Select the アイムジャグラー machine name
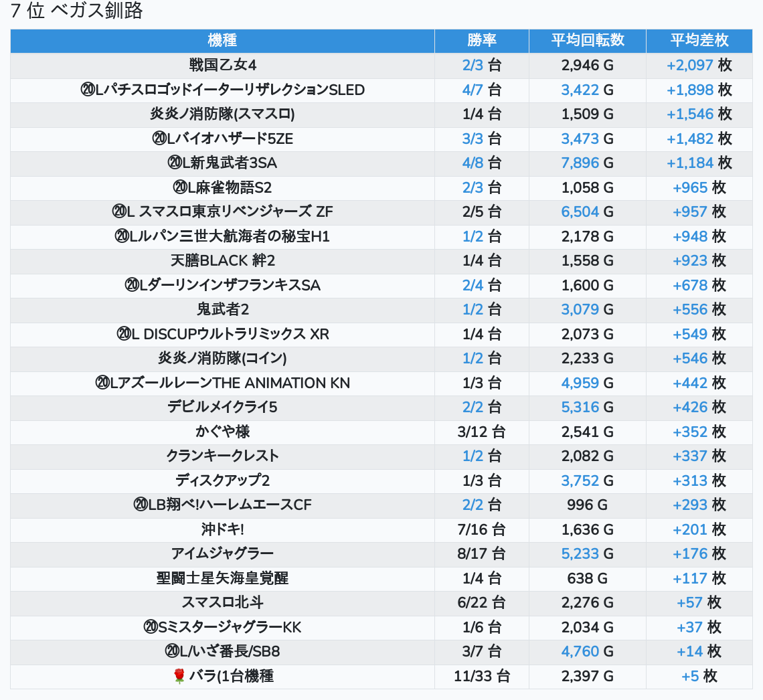Screen dimensions: 763x700 coord(222,554)
